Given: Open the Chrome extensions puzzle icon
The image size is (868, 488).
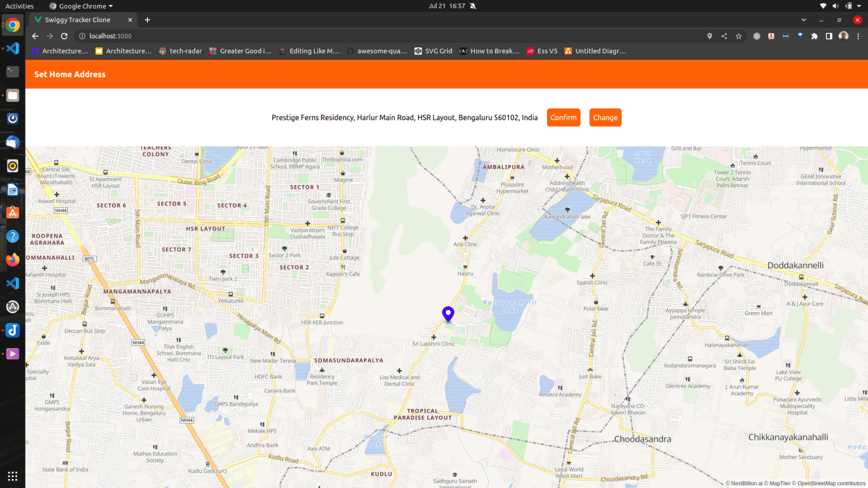Looking at the screenshot, I should (x=814, y=36).
